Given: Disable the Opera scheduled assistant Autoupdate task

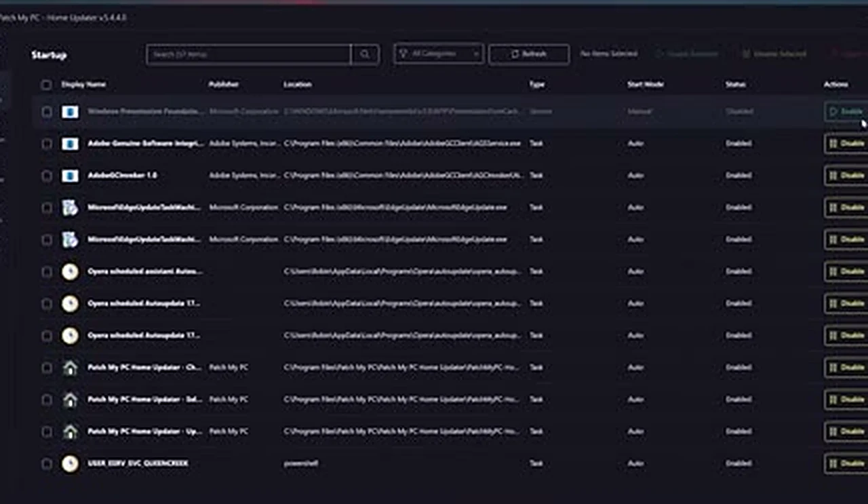Looking at the screenshot, I should coord(845,271).
